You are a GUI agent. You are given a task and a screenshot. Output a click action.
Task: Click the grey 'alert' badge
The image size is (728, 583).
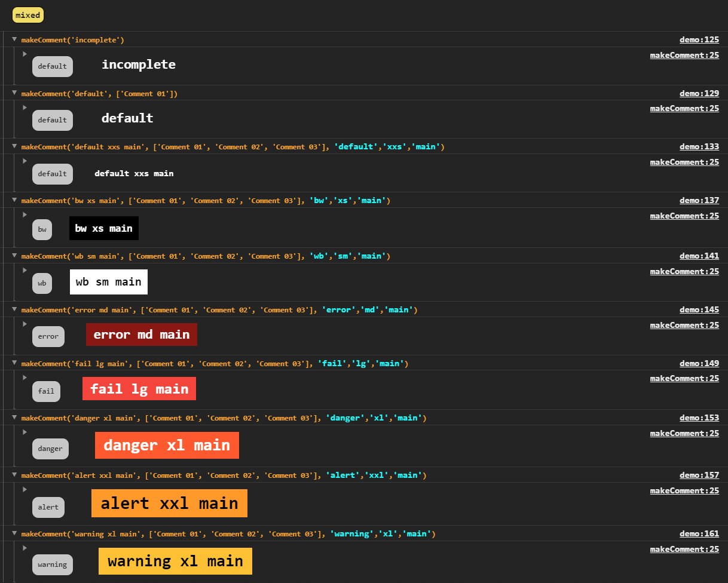point(48,507)
